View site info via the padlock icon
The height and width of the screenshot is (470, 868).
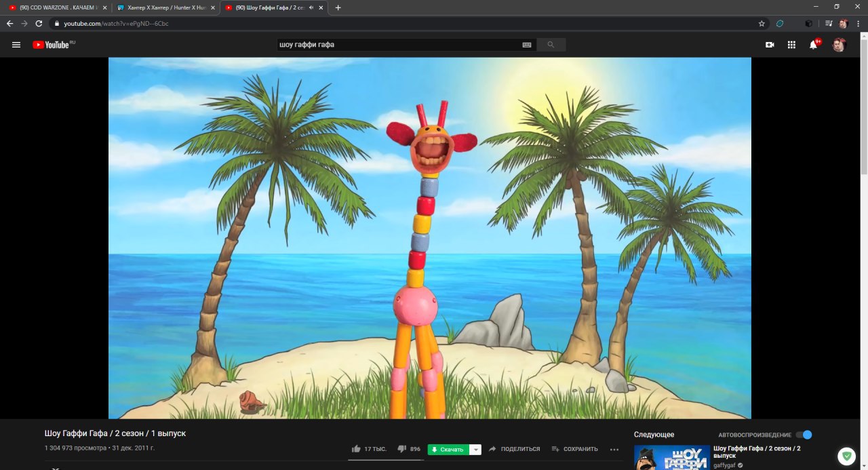[x=58, y=23]
